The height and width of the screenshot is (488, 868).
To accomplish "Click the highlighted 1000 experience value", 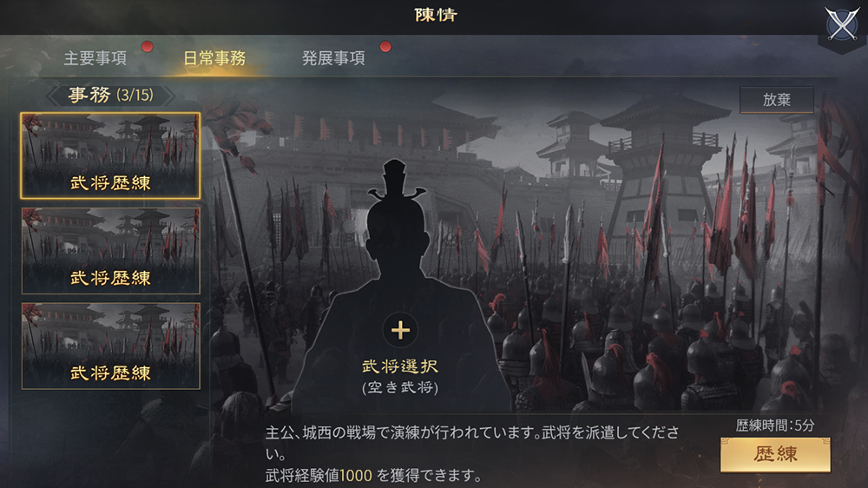I will [355, 475].
